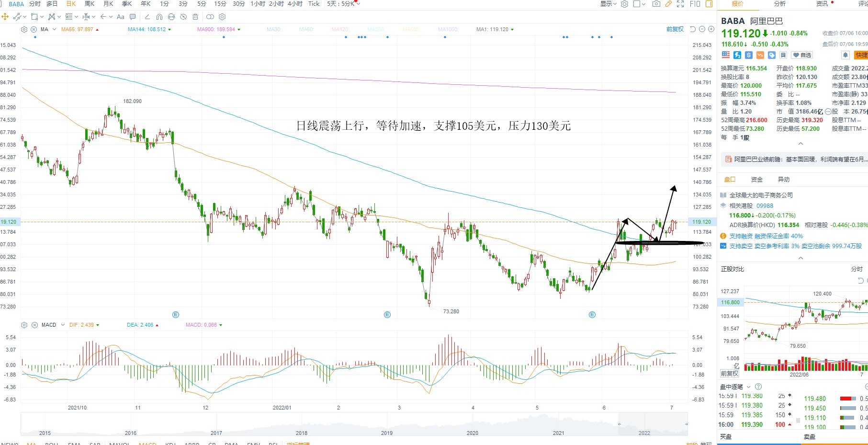The image size is (868, 445).
Task: Zoom in chart with plus icon
Action: click(711, 29)
